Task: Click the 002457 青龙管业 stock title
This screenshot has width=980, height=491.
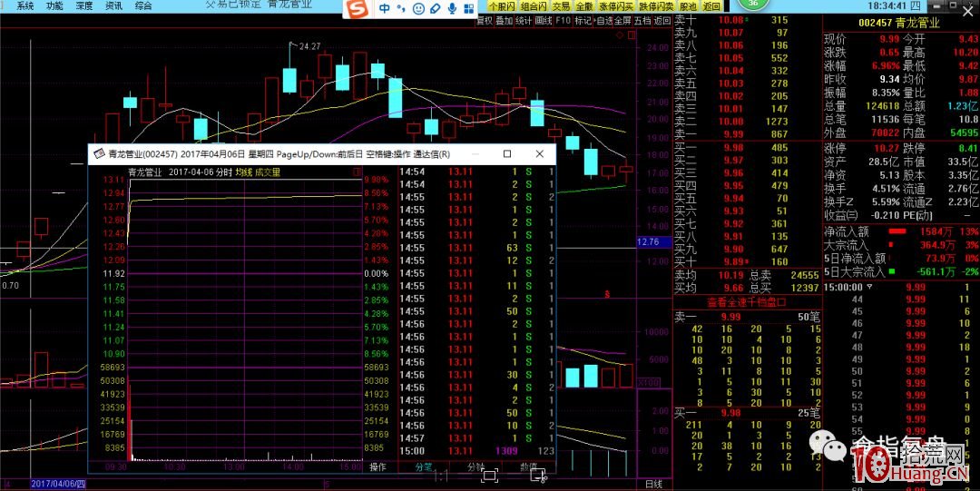Action: (898, 23)
